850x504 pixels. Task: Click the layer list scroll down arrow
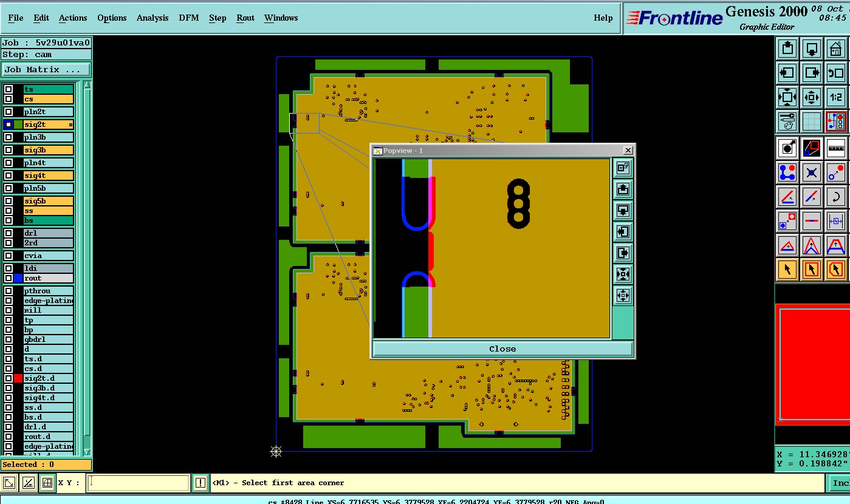(87, 452)
